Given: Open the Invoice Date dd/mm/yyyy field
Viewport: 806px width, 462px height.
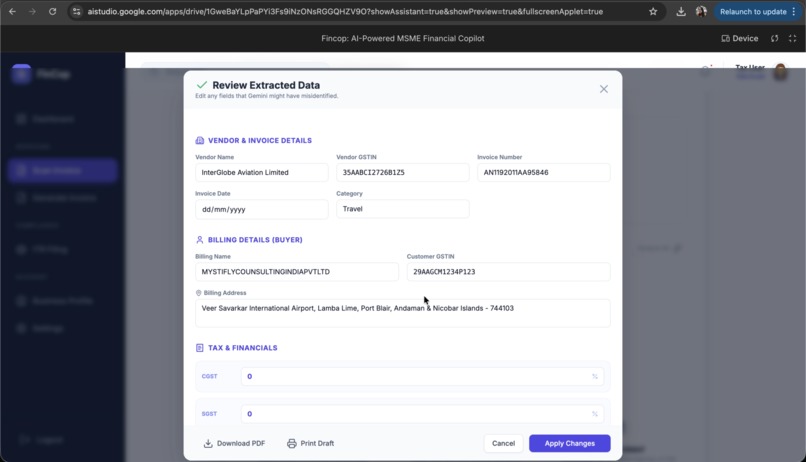Looking at the screenshot, I should tap(262, 209).
